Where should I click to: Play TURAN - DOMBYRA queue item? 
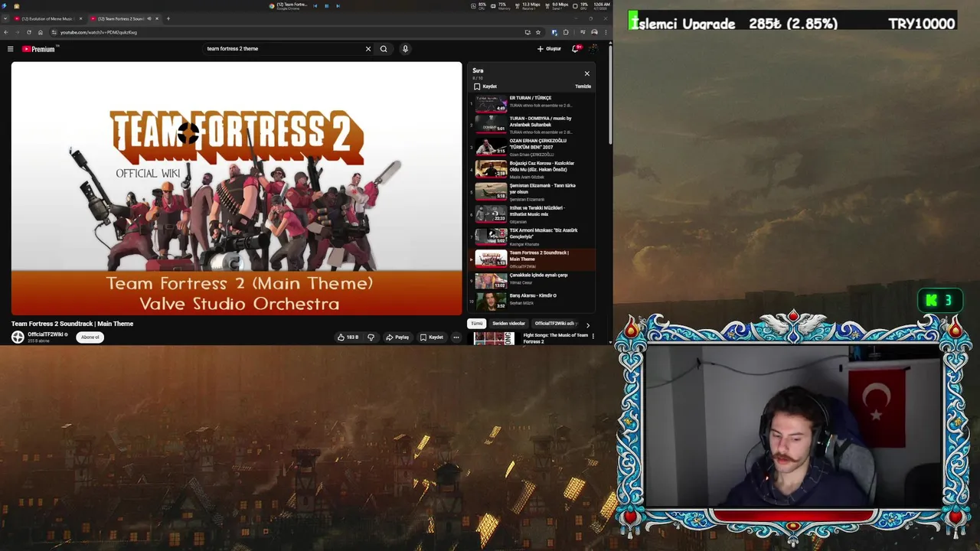click(531, 125)
